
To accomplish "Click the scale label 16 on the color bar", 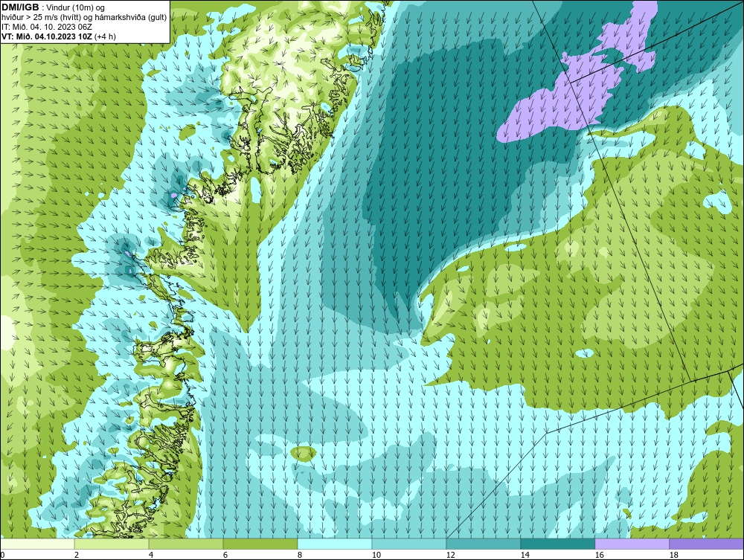I will 599,555.
